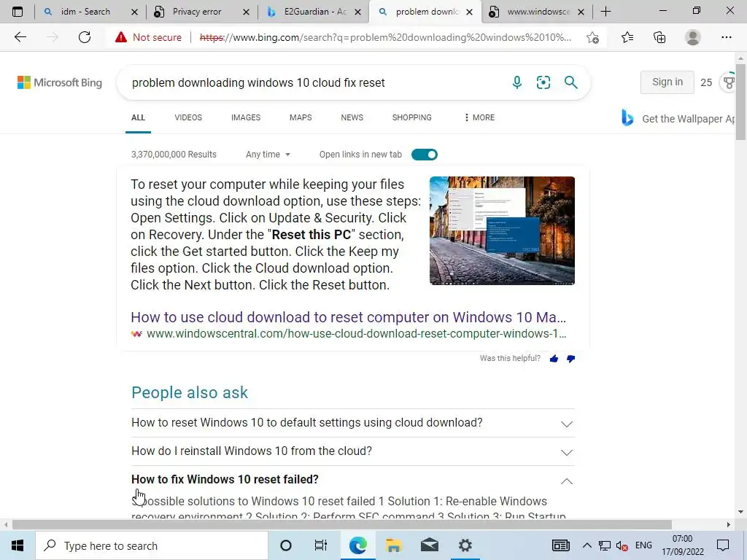Open the MORE search categories menu
The width and height of the screenshot is (747, 560).
[x=479, y=117]
